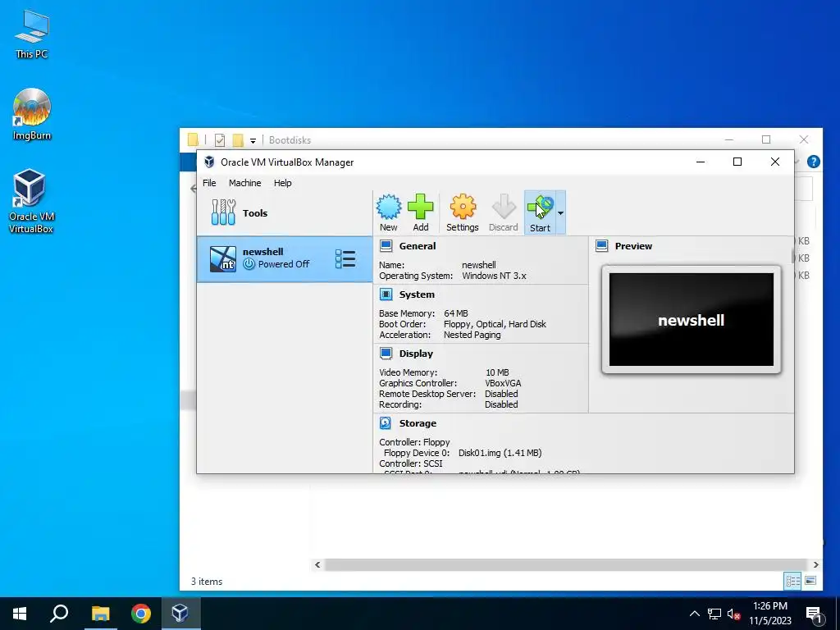The image size is (840, 630).
Task: Select the Tools item in VirtualBox
Action: pos(285,212)
